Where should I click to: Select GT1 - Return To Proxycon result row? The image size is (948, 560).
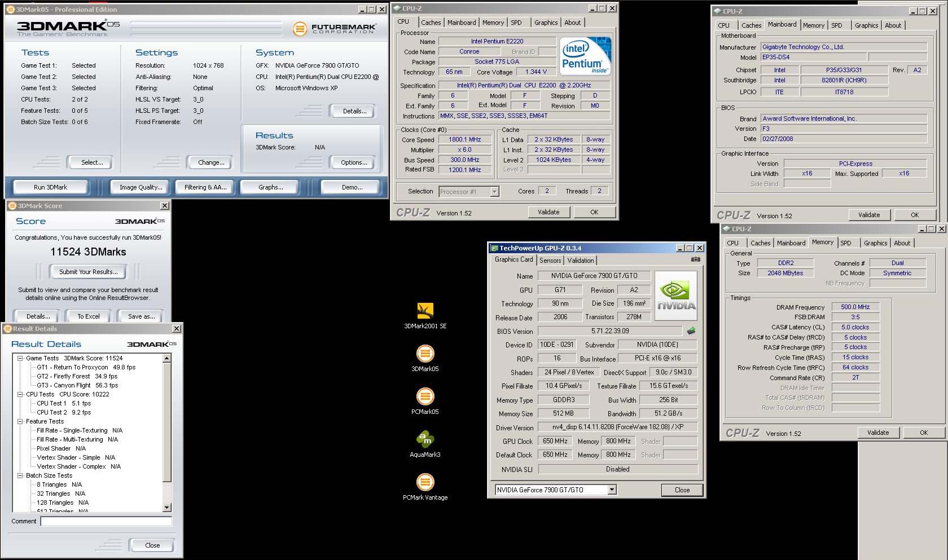(x=86, y=367)
